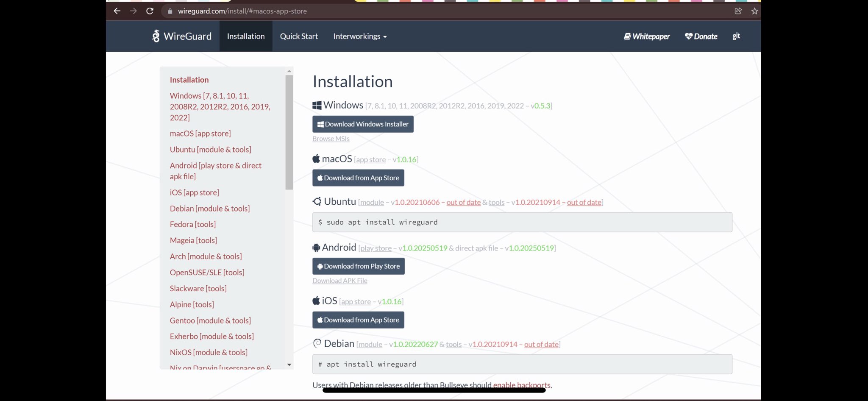The height and width of the screenshot is (401, 868).
Task: Click out of date link after Ubuntu module
Action: coord(464,203)
